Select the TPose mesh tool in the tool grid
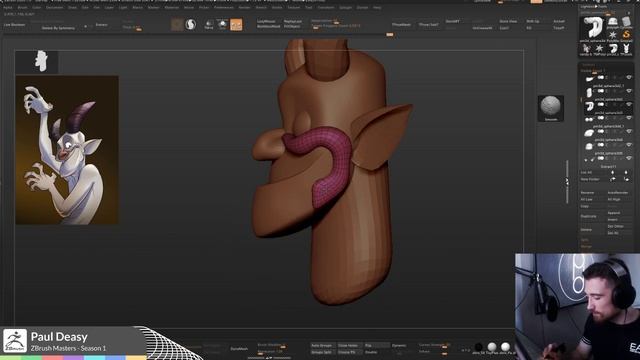The image size is (640, 360). [x=626, y=49]
